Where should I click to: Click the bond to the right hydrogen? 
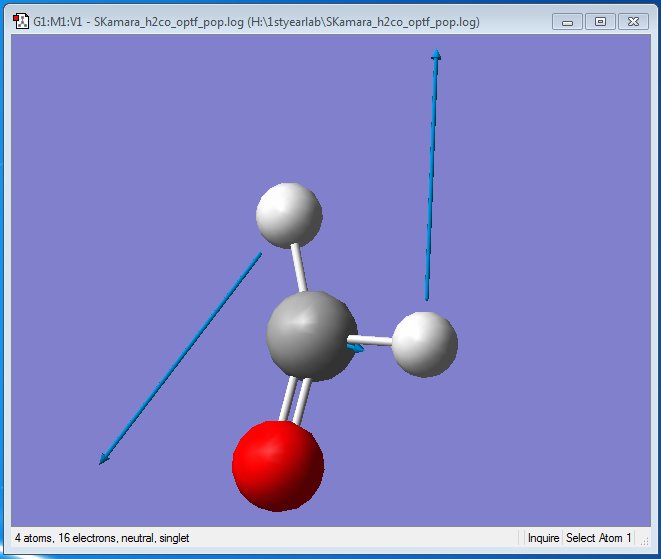[370, 340]
